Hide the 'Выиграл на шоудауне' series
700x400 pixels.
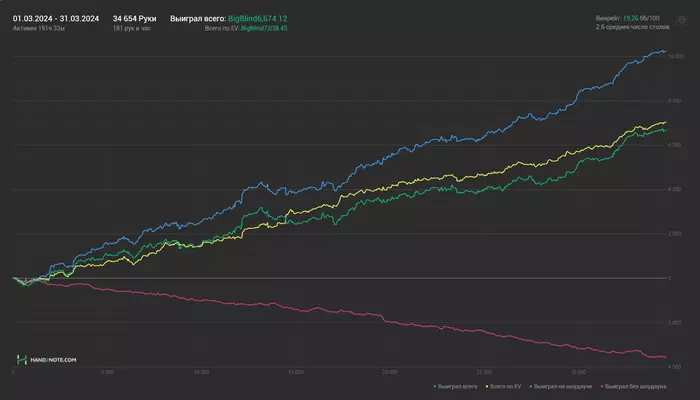(563, 384)
